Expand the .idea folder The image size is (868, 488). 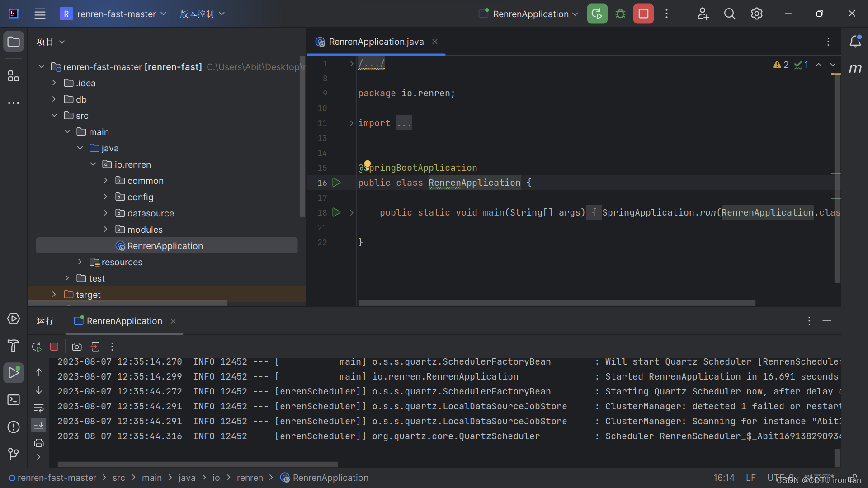54,83
